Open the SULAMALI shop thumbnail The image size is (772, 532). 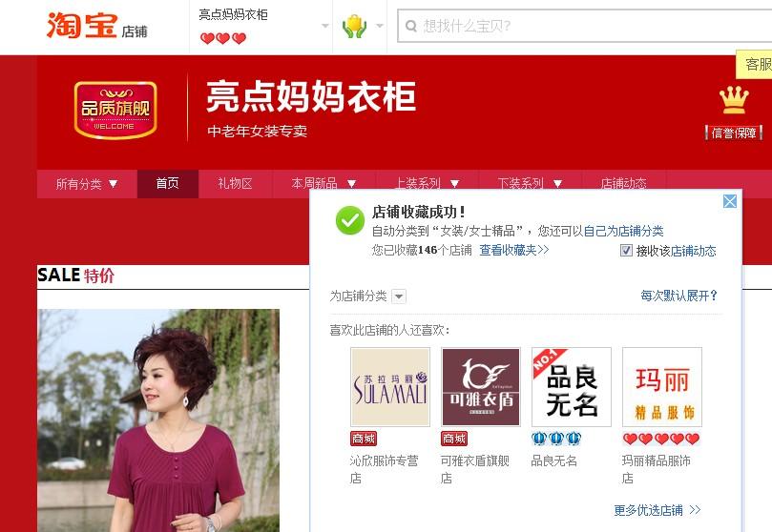click(390, 387)
